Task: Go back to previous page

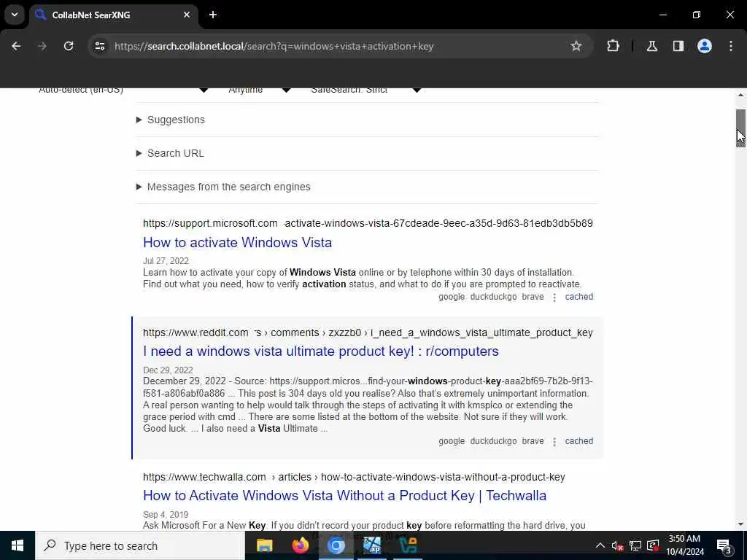Action: pos(16,46)
